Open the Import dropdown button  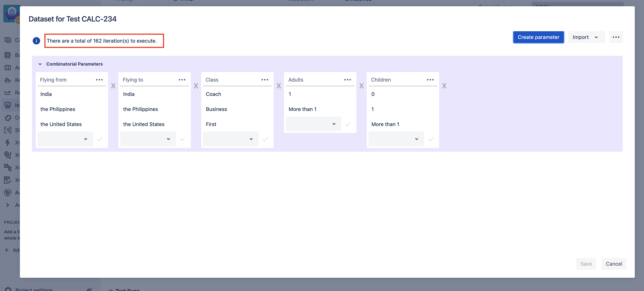coord(586,37)
